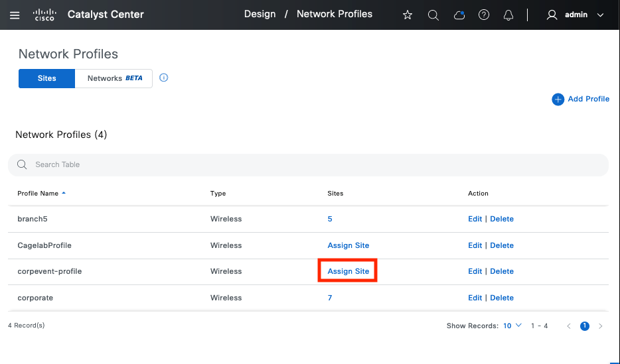Open the 7 sites link for corporate
Viewport: 620px width, 364px height.
330,298
